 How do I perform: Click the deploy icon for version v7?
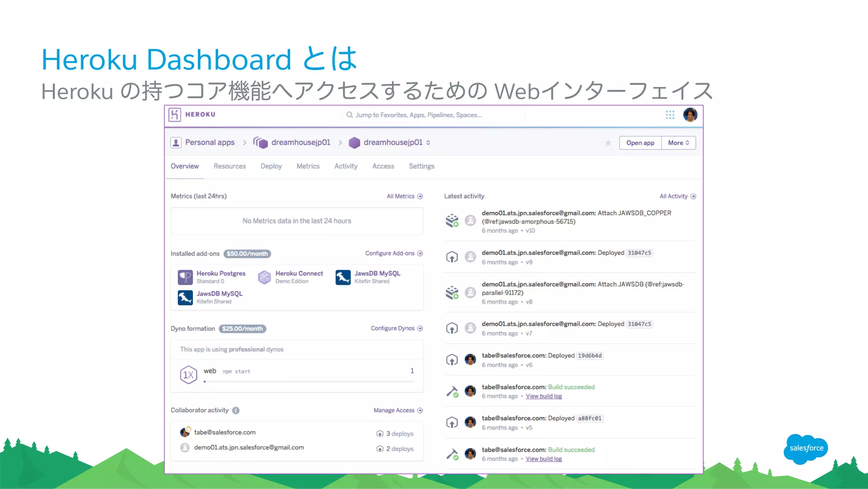coord(452,328)
